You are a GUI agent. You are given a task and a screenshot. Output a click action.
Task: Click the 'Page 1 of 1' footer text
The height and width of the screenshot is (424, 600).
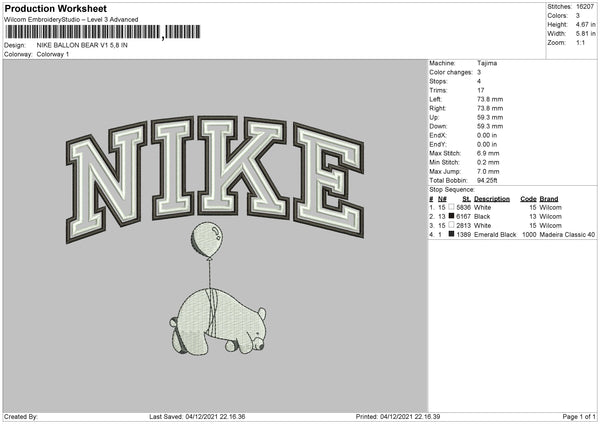coord(579,417)
